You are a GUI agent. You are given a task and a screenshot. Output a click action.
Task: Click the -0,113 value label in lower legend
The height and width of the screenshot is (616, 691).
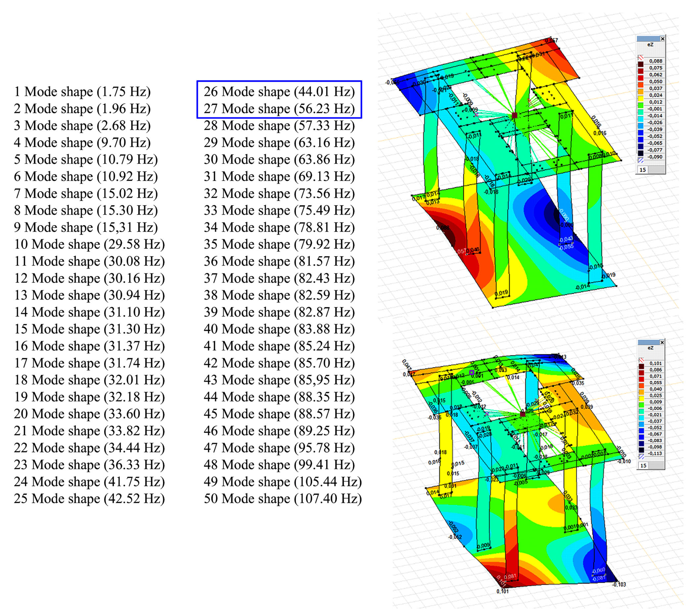pos(655,453)
